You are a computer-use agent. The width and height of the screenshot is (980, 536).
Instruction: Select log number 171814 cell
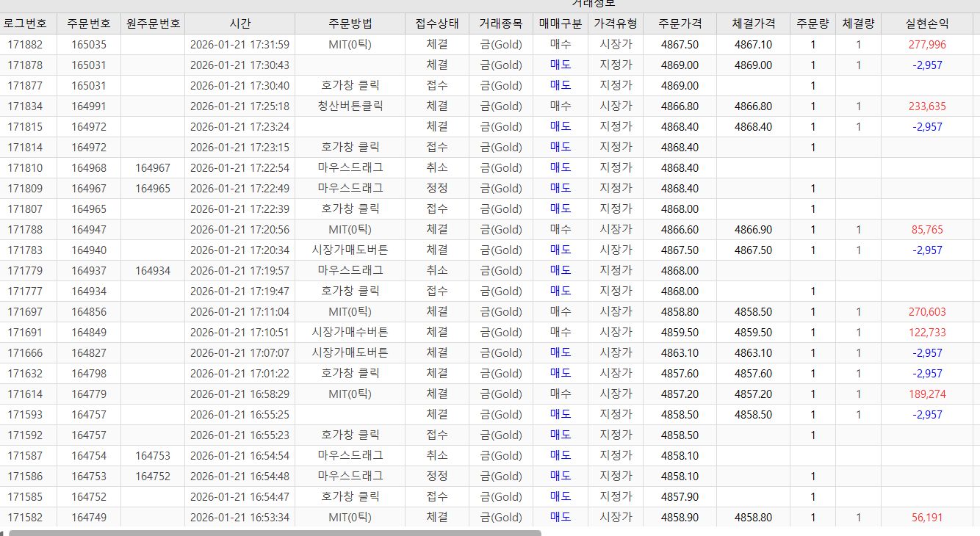(25, 148)
